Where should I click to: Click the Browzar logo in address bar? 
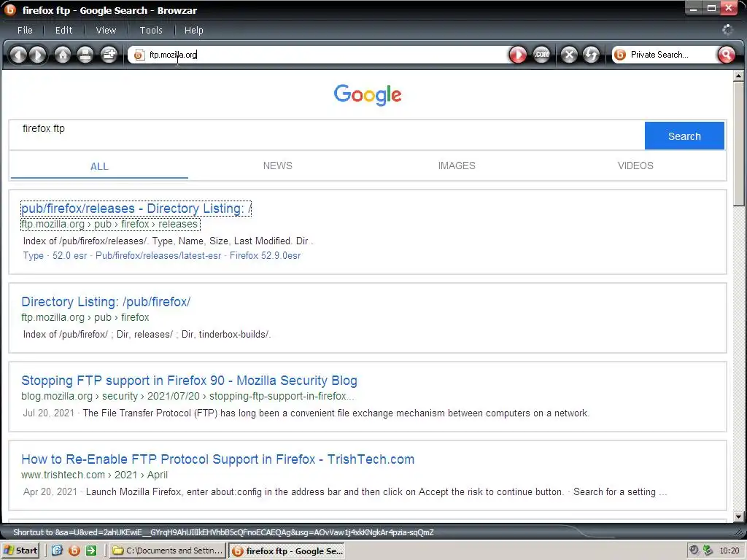pos(139,55)
